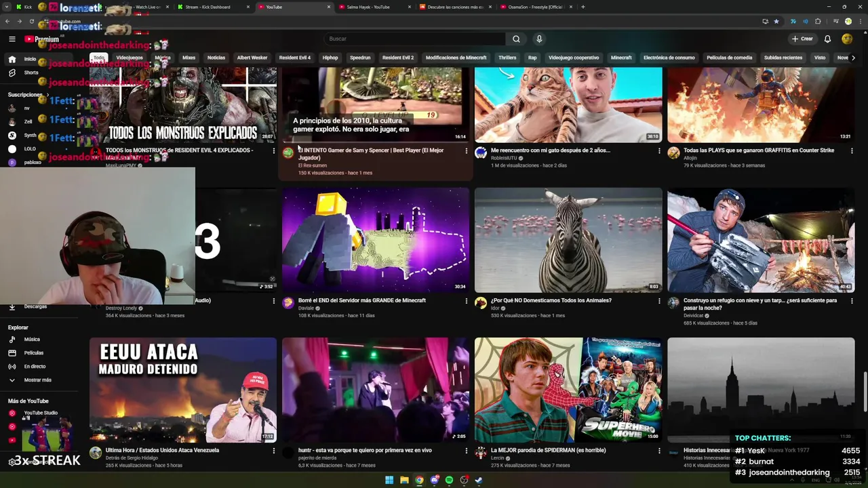Screen dimensions: 868x488
Task: Open options for Borré el END video
Action: click(x=466, y=301)
